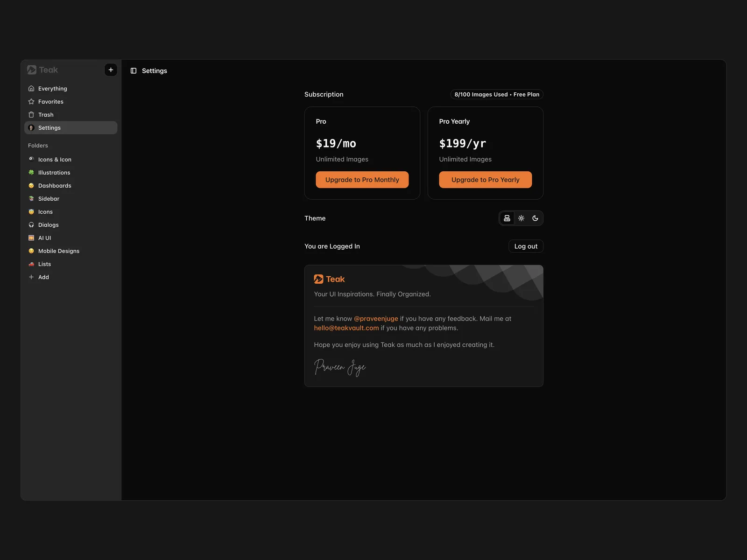The height and width of the screenshot is (560, 747).
Task: Open the Dialogs folder
Action: (48, 225)
